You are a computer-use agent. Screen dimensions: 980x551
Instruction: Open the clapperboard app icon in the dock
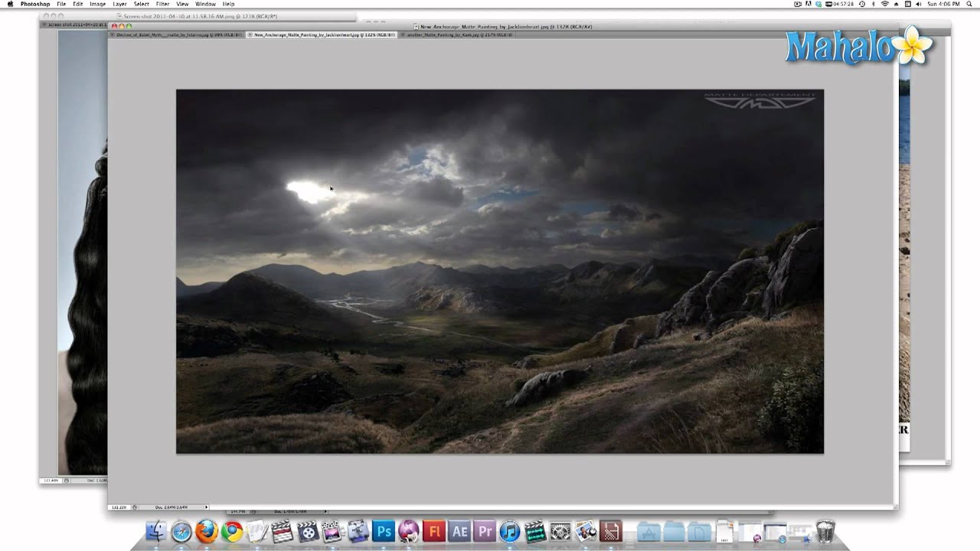click(283, 531)
